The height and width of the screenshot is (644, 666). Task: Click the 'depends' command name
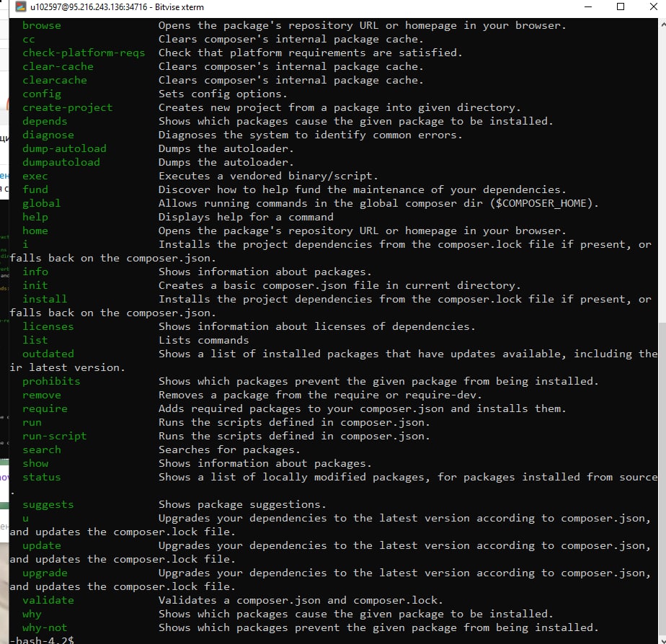[45, 122]
